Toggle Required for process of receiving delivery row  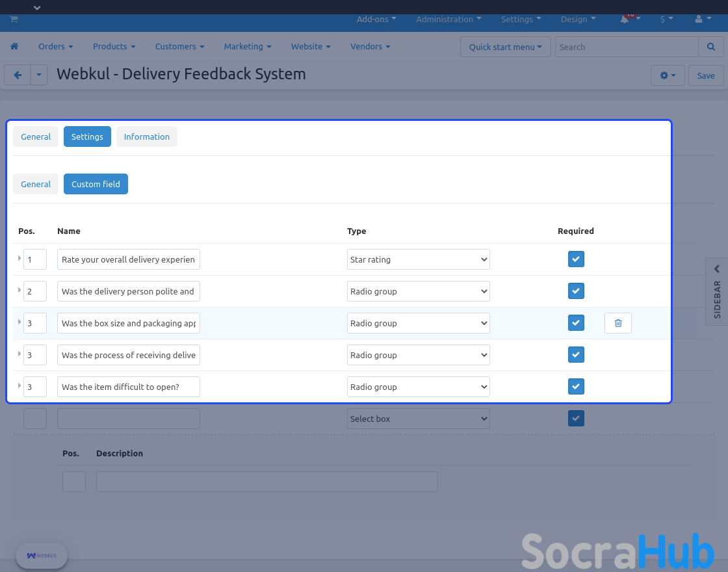[x=576, y=355]
